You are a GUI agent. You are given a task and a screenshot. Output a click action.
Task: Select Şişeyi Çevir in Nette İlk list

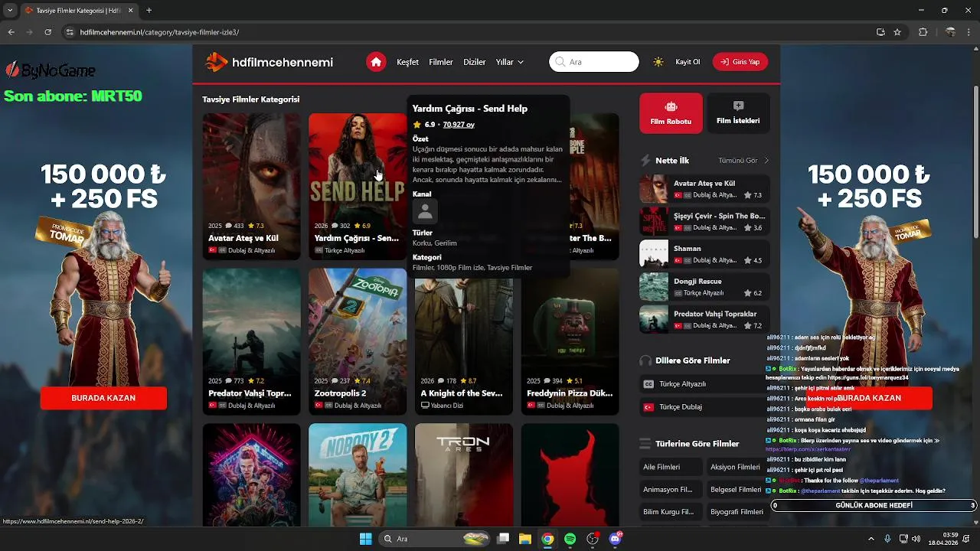704,221
